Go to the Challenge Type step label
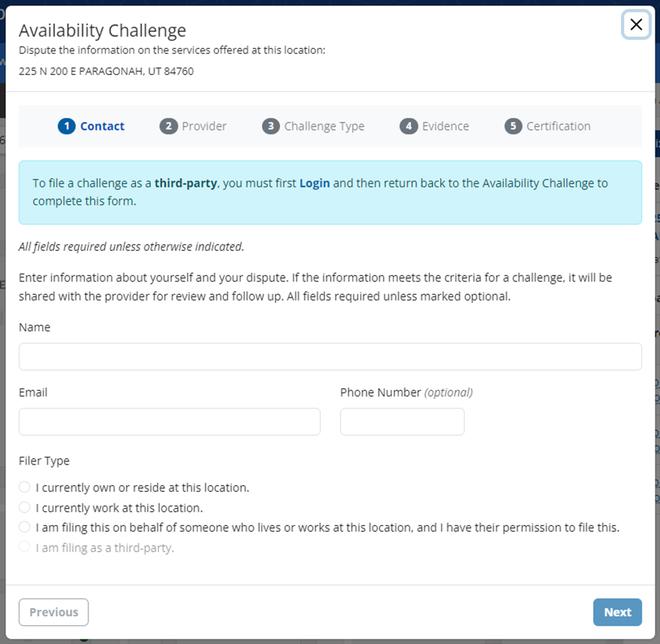The height and width of the screenshot is (644, 660). pyautogui.click(x=324, y=127)
